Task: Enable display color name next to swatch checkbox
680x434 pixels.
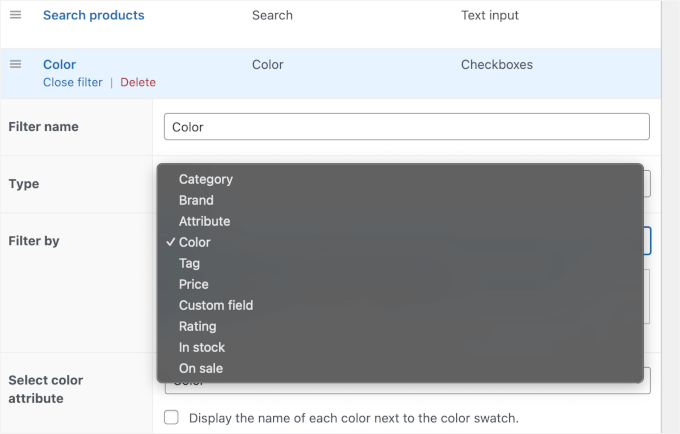Action: (x=171, y=417)
